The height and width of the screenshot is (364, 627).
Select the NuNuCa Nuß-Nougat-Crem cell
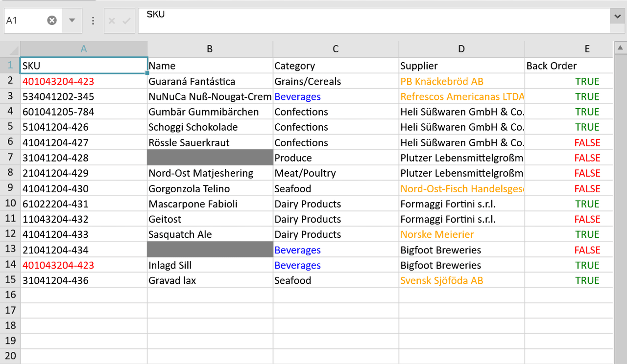pos(210,96)
